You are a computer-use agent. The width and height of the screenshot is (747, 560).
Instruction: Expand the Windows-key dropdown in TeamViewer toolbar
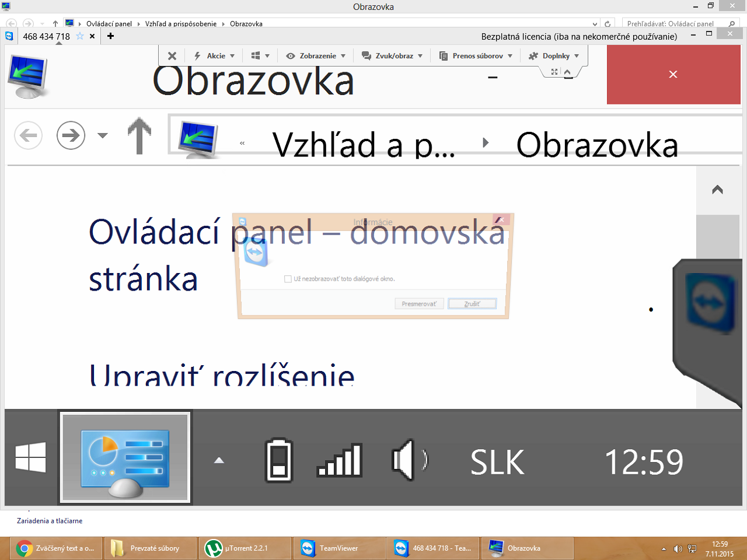click(260, 56)
